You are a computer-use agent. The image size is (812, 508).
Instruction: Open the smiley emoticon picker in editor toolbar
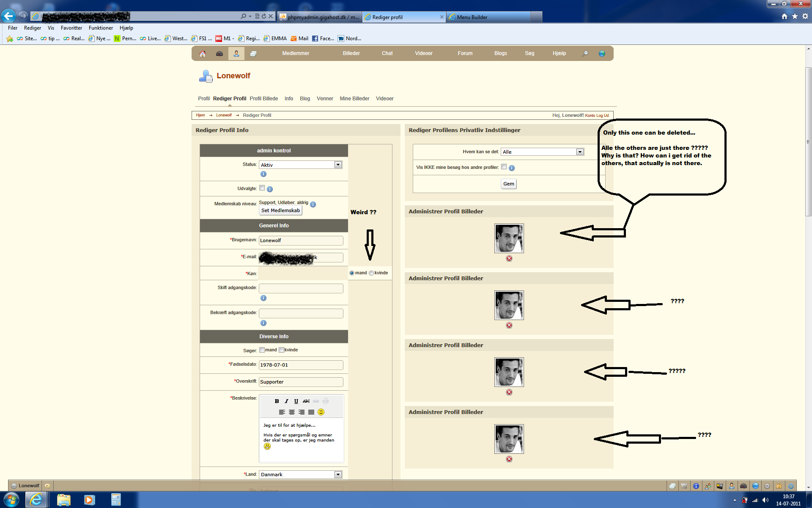tap(321, 412)
